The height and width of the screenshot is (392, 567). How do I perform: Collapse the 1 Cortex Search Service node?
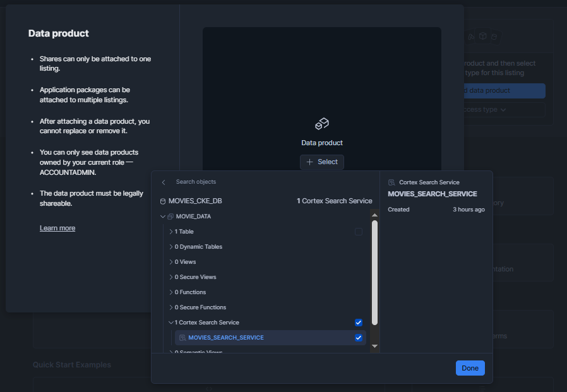pos(171,323)
